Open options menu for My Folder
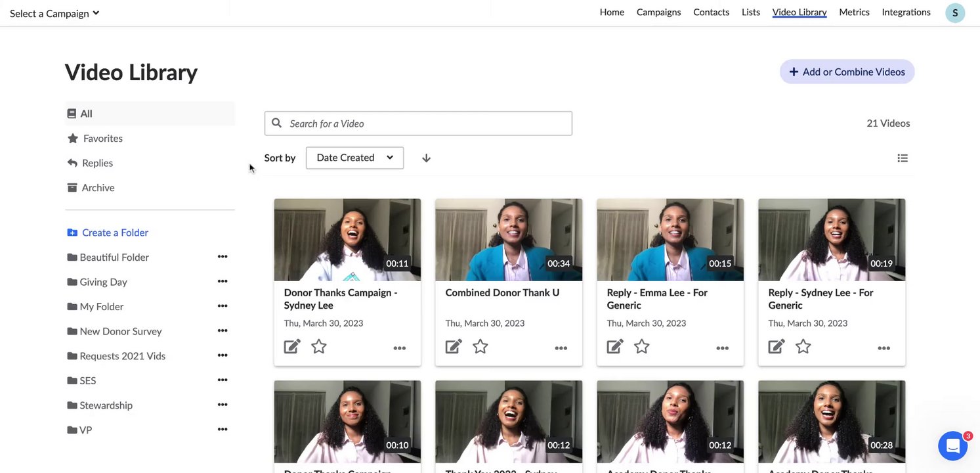The image size is (980, 473). [223, 306]
